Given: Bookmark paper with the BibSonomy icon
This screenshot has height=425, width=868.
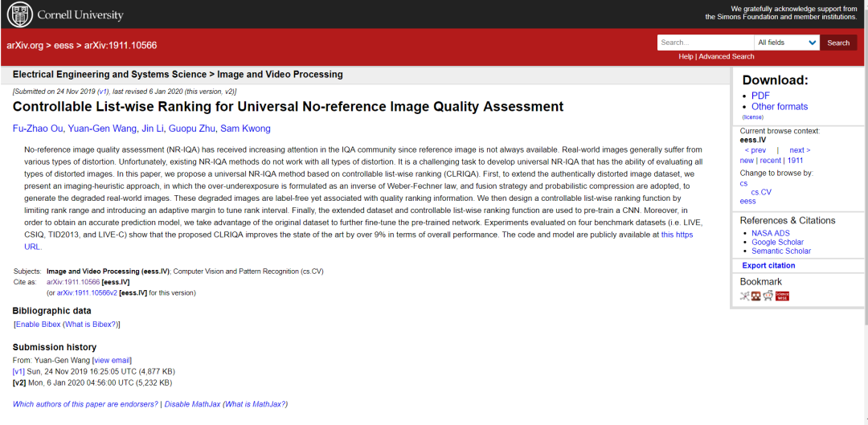Looking at the screenshot, I should [745, 296].
